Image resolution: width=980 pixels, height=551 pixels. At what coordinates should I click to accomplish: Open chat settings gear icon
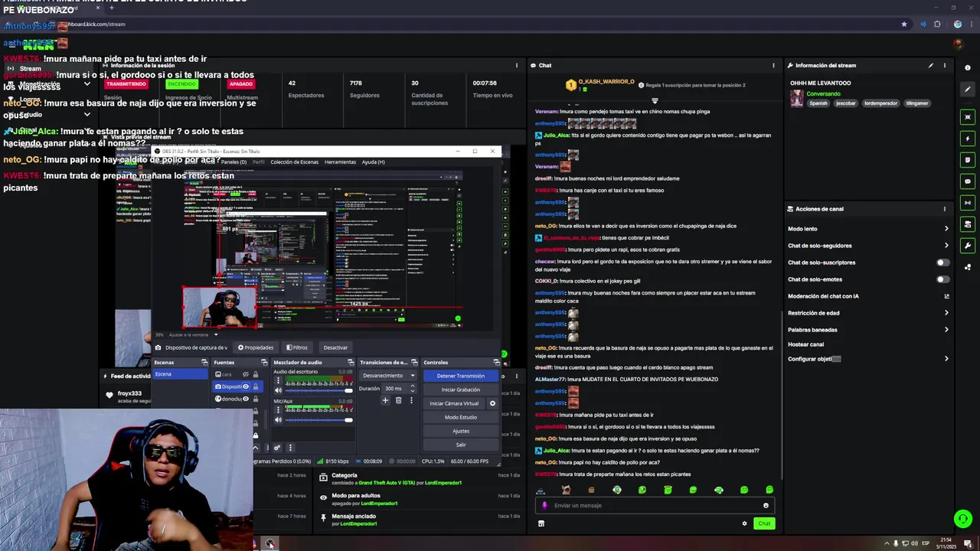tap(744, 523)
